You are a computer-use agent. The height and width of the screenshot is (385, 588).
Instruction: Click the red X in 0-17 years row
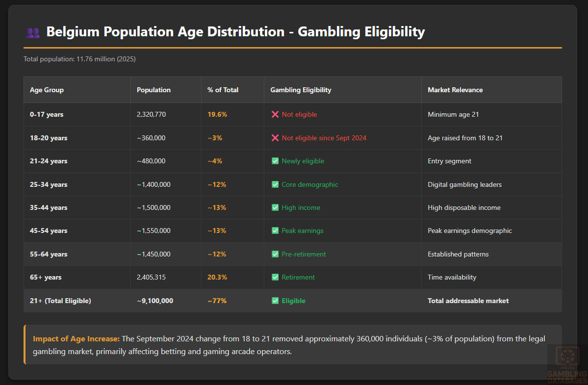(x=275, y=114)
